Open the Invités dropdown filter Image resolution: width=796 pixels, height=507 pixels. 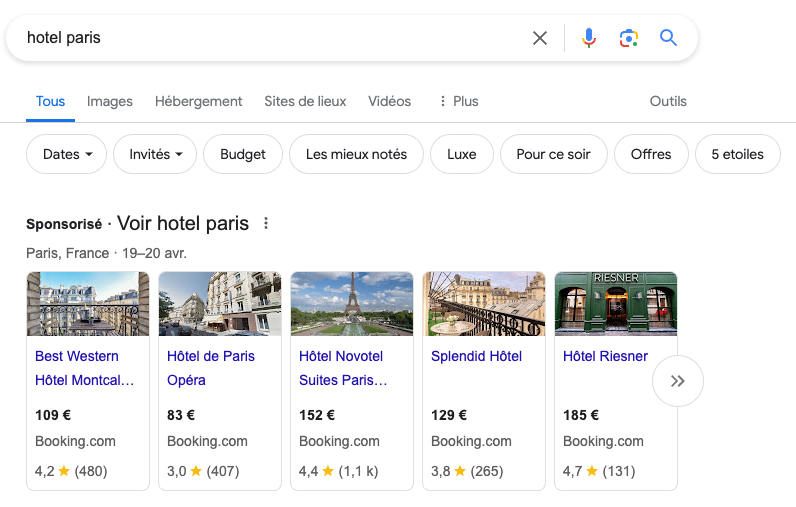pyautogui.click(x=155, y=154)
